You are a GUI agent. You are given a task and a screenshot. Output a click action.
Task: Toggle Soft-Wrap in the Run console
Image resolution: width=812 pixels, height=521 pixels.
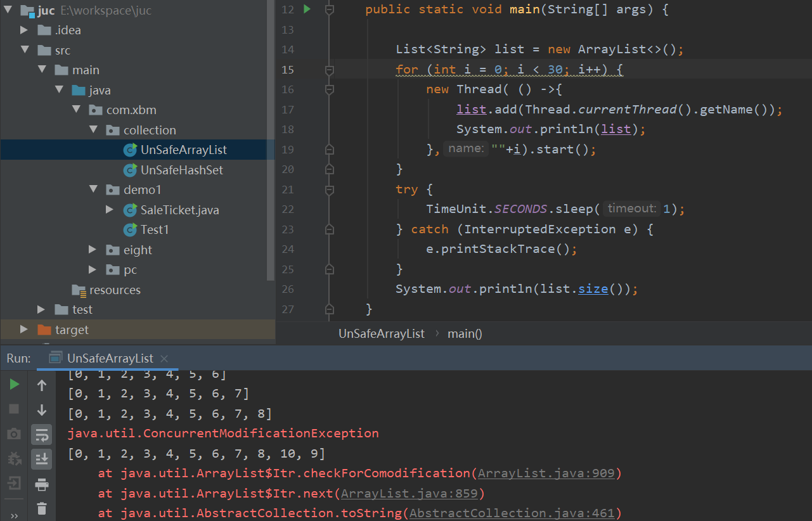pyautogui.click(x=42, y=434)
